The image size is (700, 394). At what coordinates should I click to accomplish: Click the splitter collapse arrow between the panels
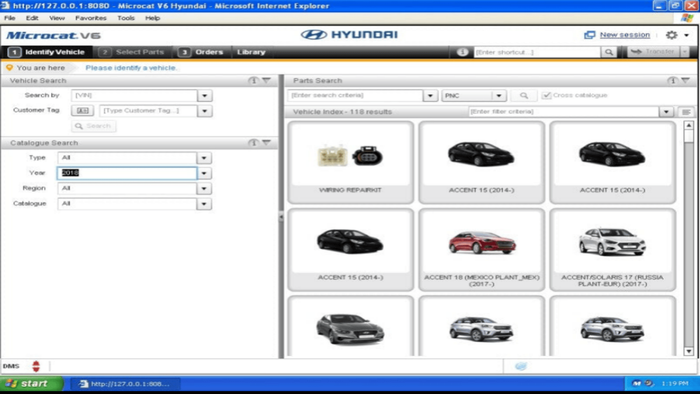281,217
